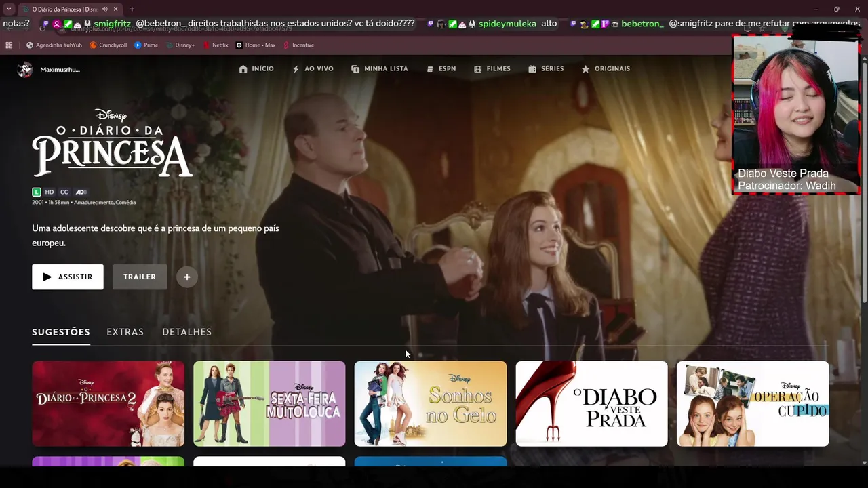The height and width of the screenshot is (488, 868).
Task: Open Operação Cupido thumbnail
Action: tap(753, 403)
